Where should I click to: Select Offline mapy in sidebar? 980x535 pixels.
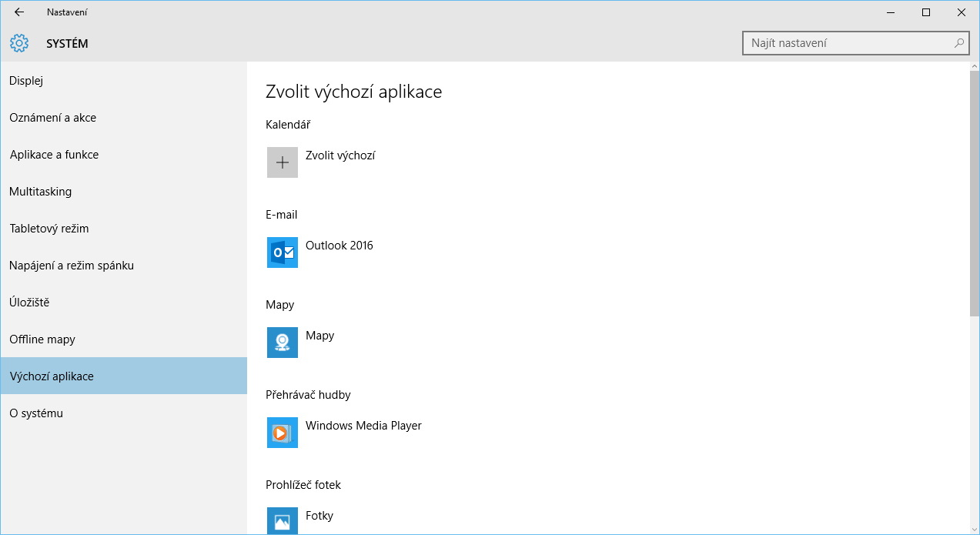[x=42, y=339]
